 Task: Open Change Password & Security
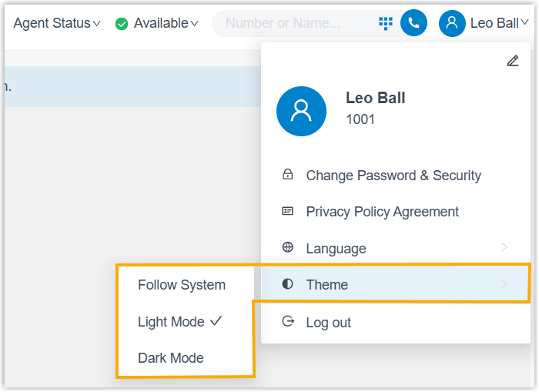(393, 176)
